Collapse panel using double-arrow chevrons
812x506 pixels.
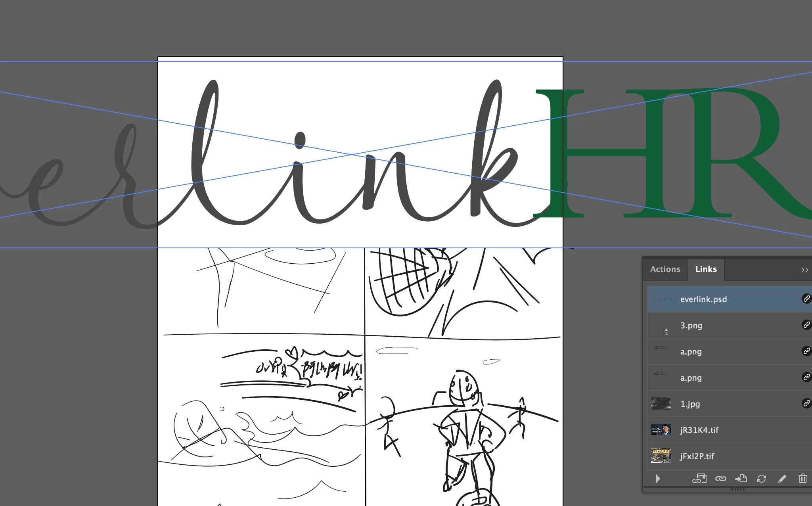(x=804, y=270)
